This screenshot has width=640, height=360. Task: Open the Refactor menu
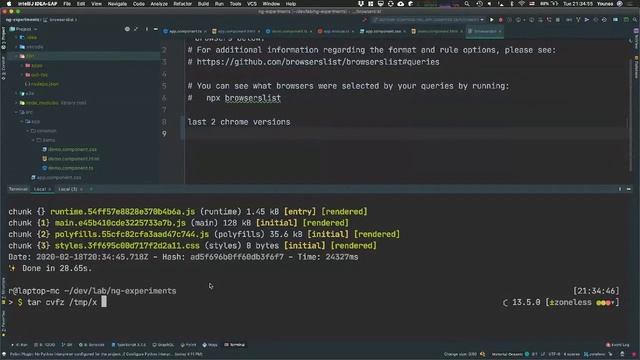point(182,4)
